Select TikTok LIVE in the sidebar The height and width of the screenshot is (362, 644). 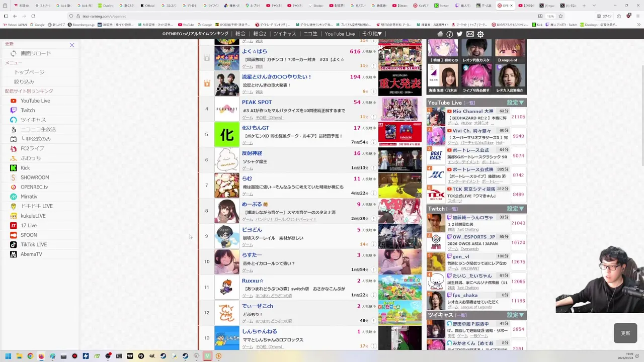(x=34, y=244)
